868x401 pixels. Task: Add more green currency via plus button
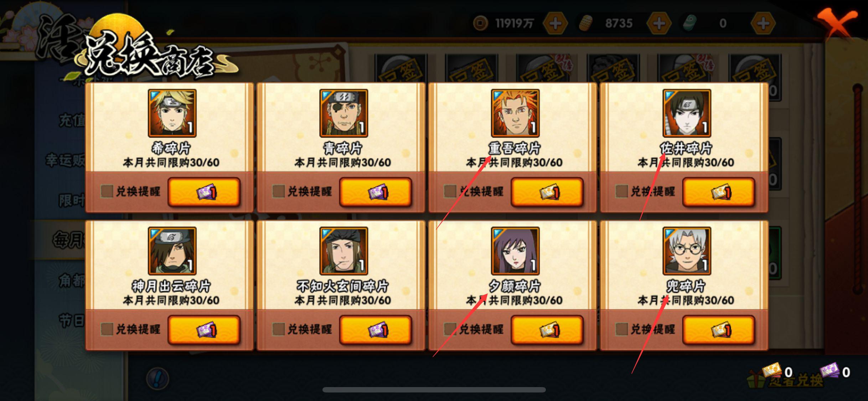(763, 24)
